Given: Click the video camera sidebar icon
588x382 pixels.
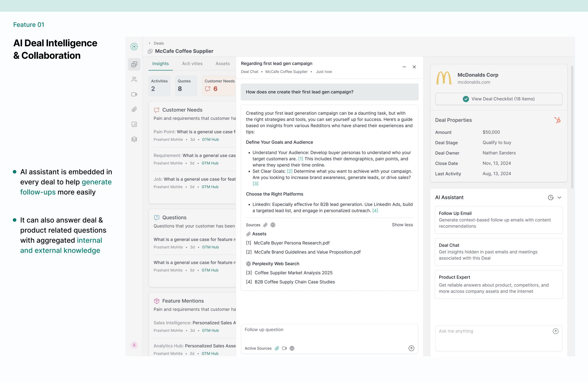Looking at the screenshot, I should (134, 94).
